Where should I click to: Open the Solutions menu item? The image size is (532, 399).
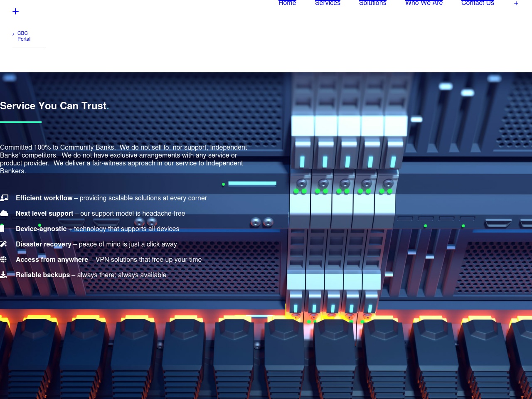tap(373, 3)
